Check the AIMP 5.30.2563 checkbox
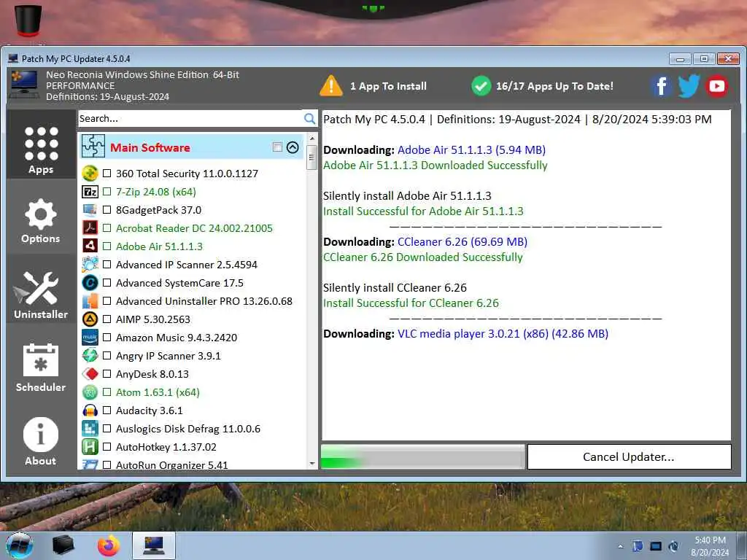The width and height of the screenshot is (747, 560). pos(107,319)
